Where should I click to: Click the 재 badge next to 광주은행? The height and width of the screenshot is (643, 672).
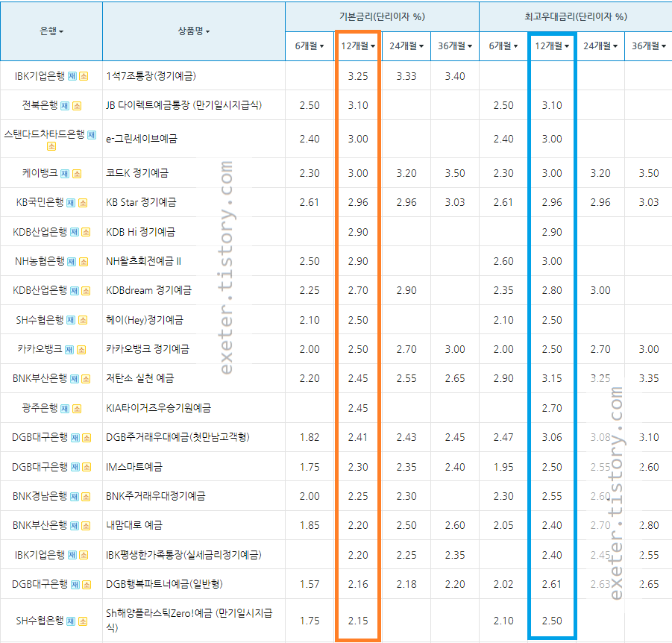tap(65, 409)
